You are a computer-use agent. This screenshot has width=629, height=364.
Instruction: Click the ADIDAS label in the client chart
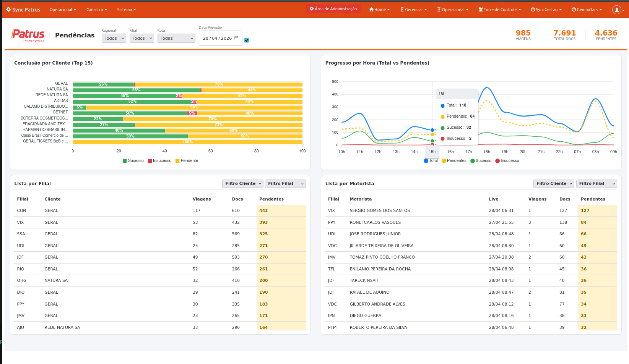tap(61, 101)
